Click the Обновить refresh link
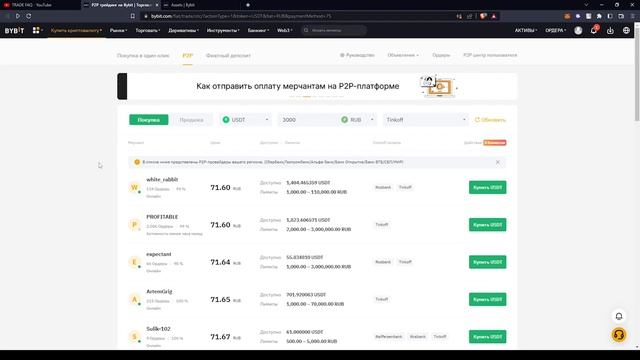640x360 pixels. click(x=490, y=120)
